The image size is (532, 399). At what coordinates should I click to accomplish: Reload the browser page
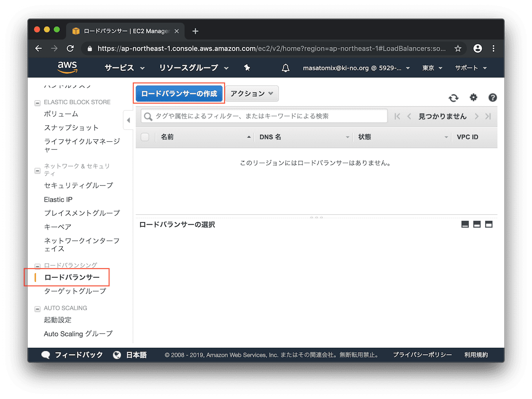tap(70, 48)
